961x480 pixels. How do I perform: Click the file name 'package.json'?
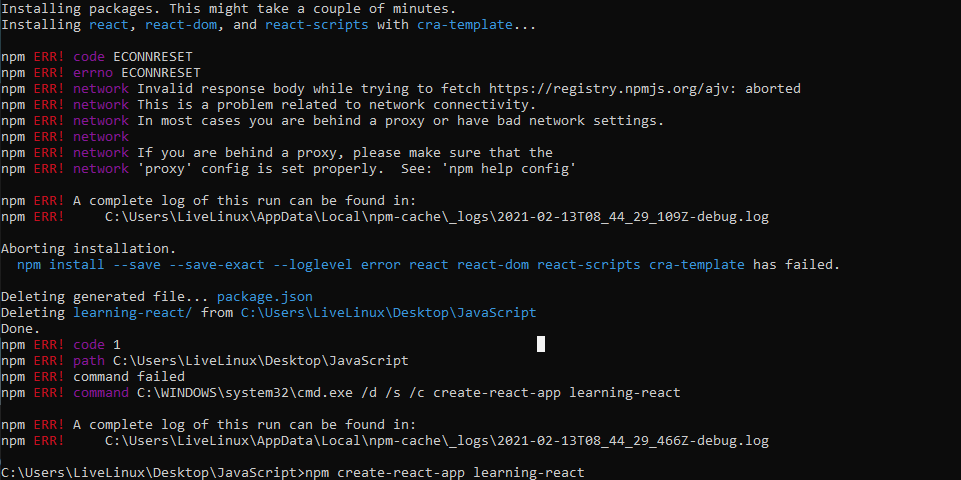click(x=265, y=297)
